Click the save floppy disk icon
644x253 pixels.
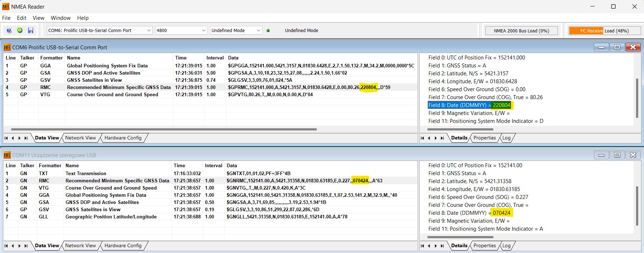click(x=31, y=31)
